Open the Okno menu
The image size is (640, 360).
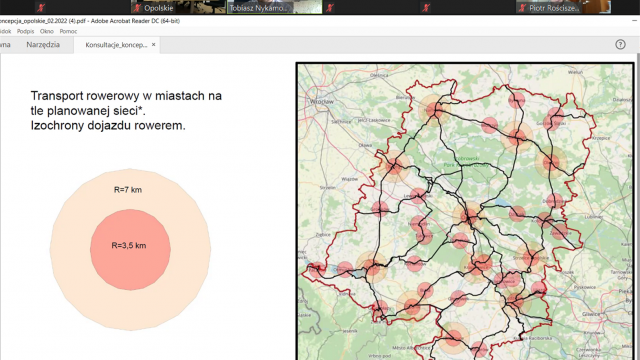(47, 31)
